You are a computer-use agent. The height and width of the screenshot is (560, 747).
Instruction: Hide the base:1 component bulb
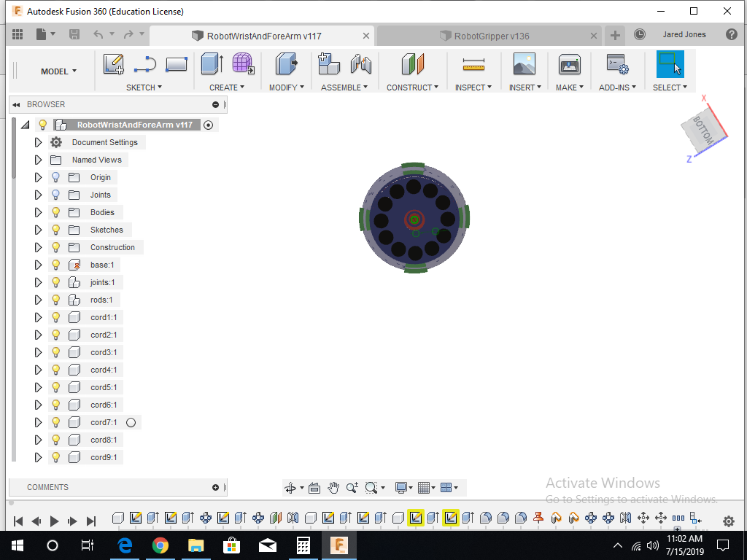(x=55, y=265)
